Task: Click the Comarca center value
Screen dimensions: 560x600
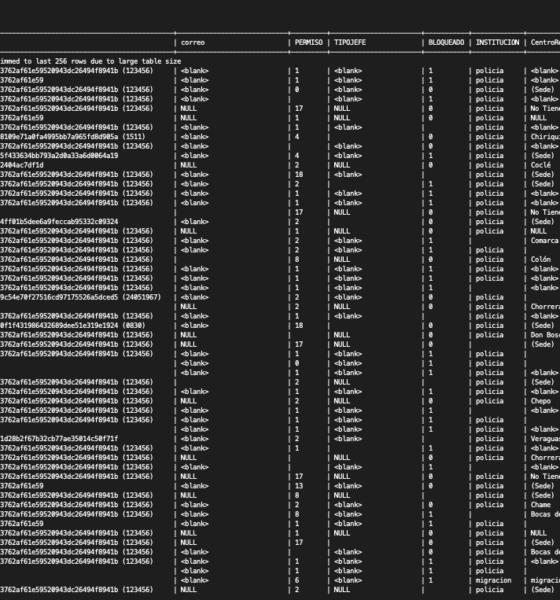Action: (x=544, y=240)
